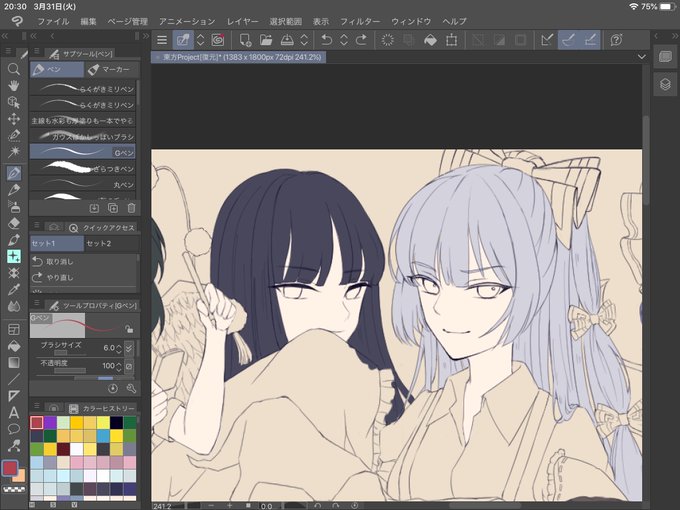Select the Gペン brush
This screenshot has width=680, height=510.
coord(82,152)
